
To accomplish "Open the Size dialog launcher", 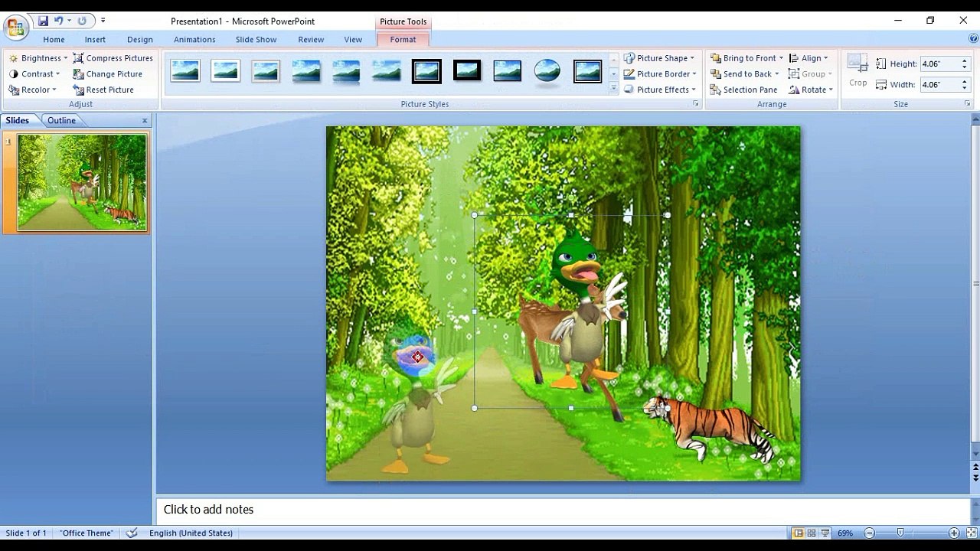I will pyautogui.click(x=967, y=103).
